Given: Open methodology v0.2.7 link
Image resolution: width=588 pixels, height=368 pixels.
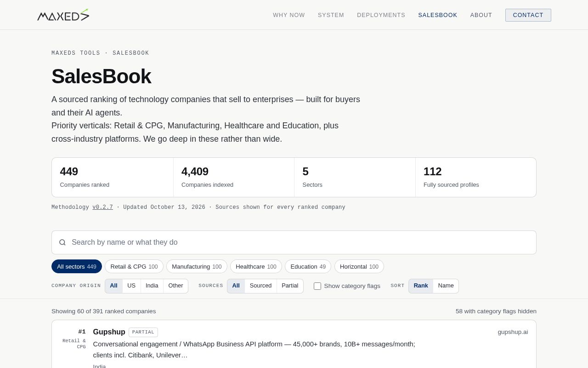Looking at the screenshot, I should pos(102,207).
